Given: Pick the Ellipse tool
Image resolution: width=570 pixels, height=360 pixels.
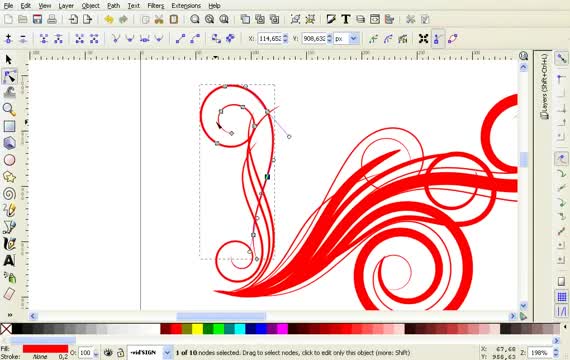Looking at the screenshot, I should tap(9, 160).
